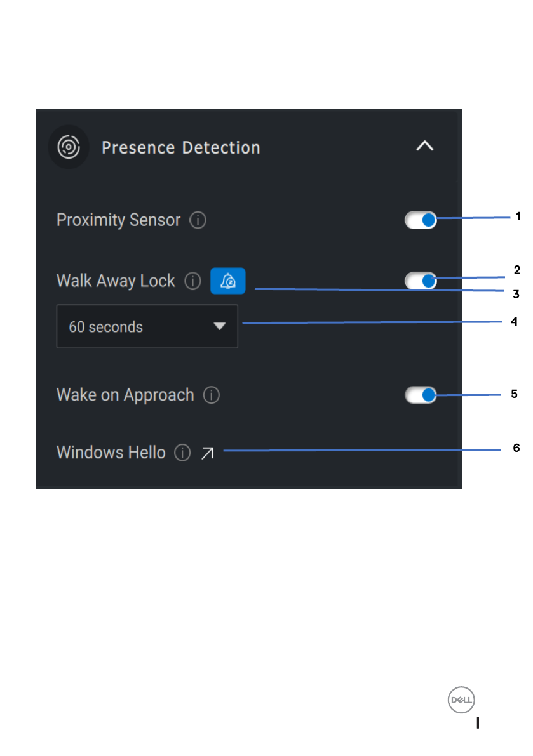This screenshot has height=756, width=533.
Task: Show info about Proximity Sensor
Action: click(x=198, y=221)
